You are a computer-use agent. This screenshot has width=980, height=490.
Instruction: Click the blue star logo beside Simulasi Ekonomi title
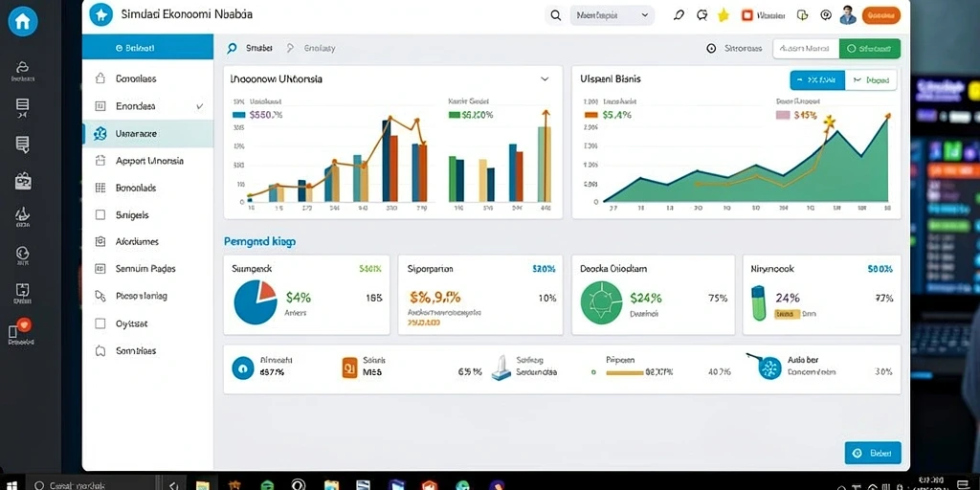click(100, 13)
